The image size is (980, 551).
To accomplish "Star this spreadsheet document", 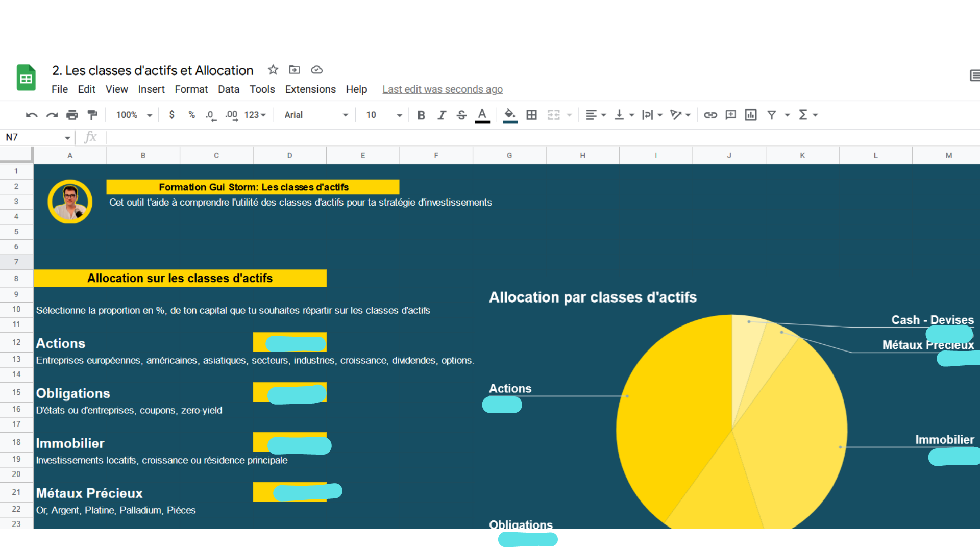I will (x=273, y=70).
